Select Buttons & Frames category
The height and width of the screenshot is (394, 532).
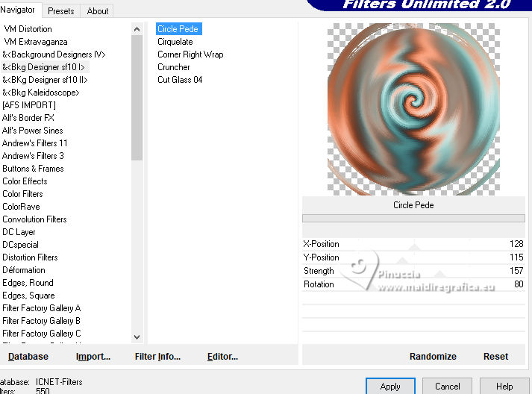(33, 169)
